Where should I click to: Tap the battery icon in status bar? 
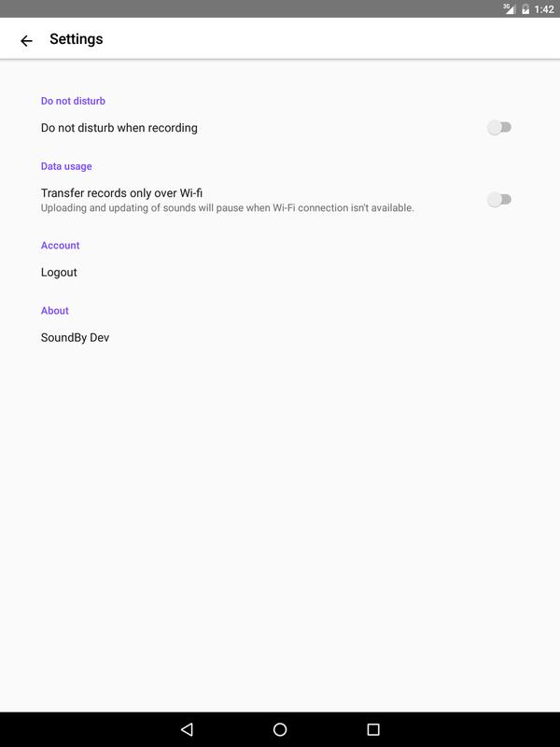tap(525, 9)
